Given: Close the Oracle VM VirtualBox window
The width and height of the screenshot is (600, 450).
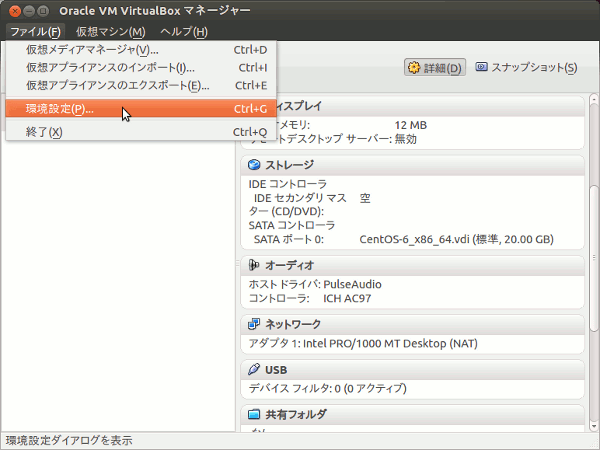Looking at the screenshot, I should 14,10.
